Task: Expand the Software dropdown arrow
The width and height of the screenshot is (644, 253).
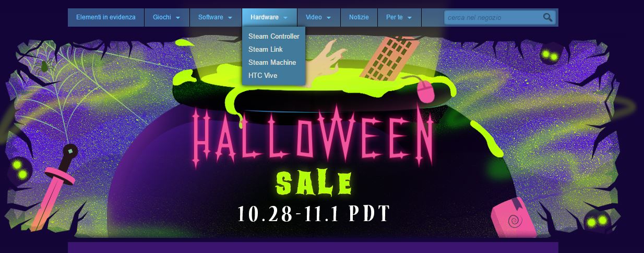Action: (x=230, y=18)
